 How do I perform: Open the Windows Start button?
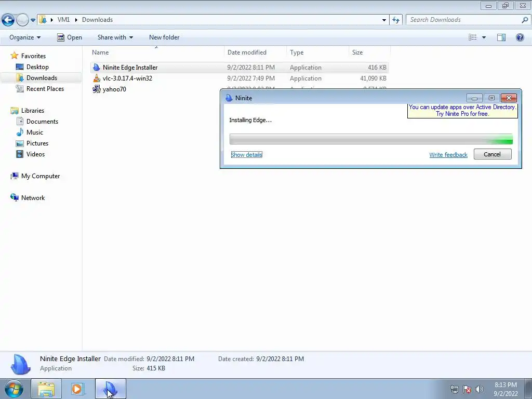[14, 389]
